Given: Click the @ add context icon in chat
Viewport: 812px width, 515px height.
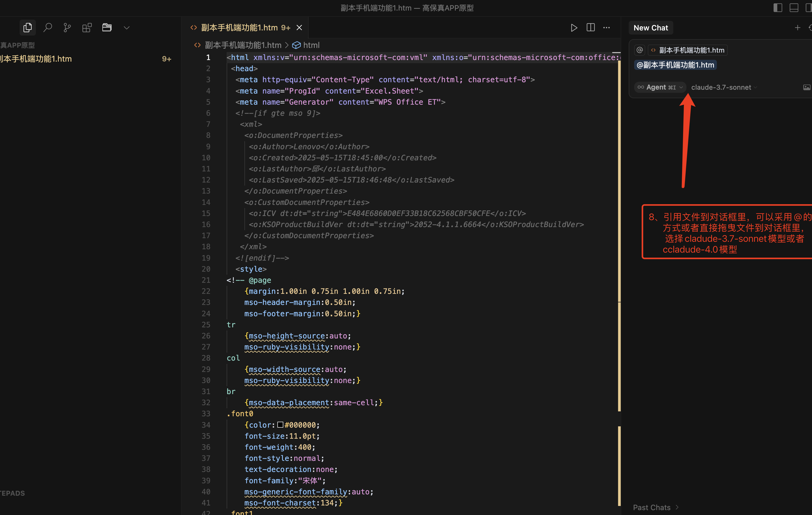Looking at the screenshot, I should 640,50.
